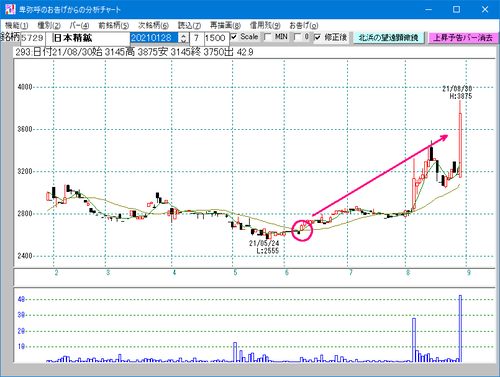Enable the MIN checkbox
Viewport: 500px width, 377px height.
[268, 37]
